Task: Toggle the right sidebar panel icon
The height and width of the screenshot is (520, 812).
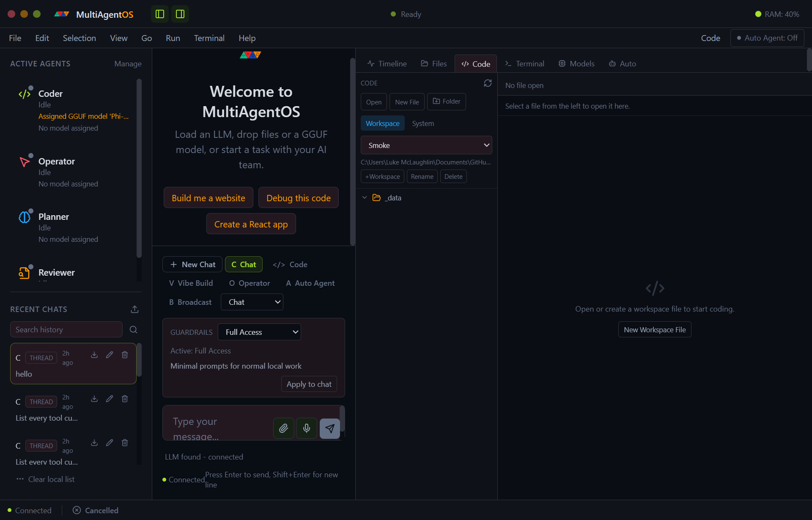Action: click(x=180, y=14)
